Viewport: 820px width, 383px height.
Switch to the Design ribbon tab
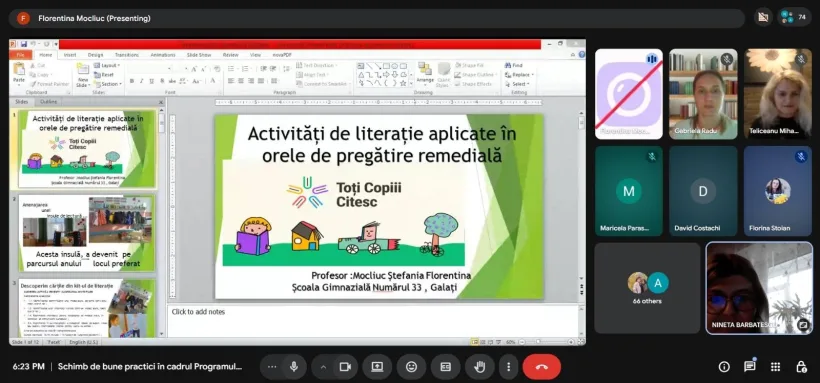(x=95, y=54)
